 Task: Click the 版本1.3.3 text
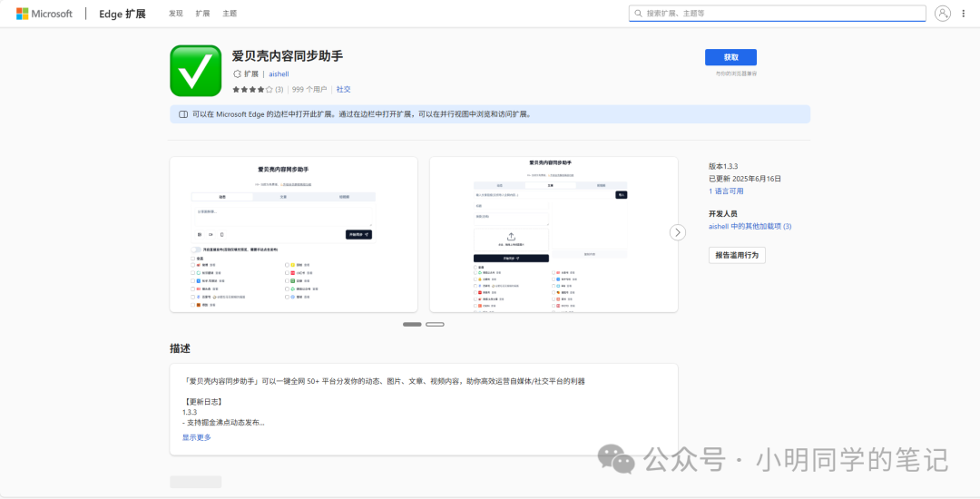click(723, 166)
